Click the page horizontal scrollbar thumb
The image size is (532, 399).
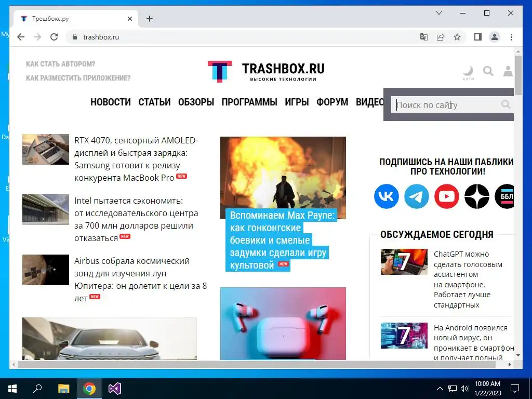(257, 364)
